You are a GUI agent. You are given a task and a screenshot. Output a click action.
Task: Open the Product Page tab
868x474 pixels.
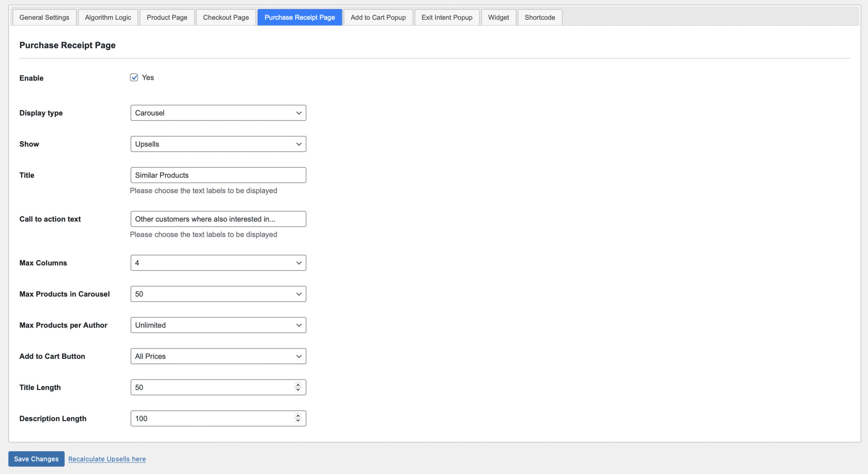(167, 17)
